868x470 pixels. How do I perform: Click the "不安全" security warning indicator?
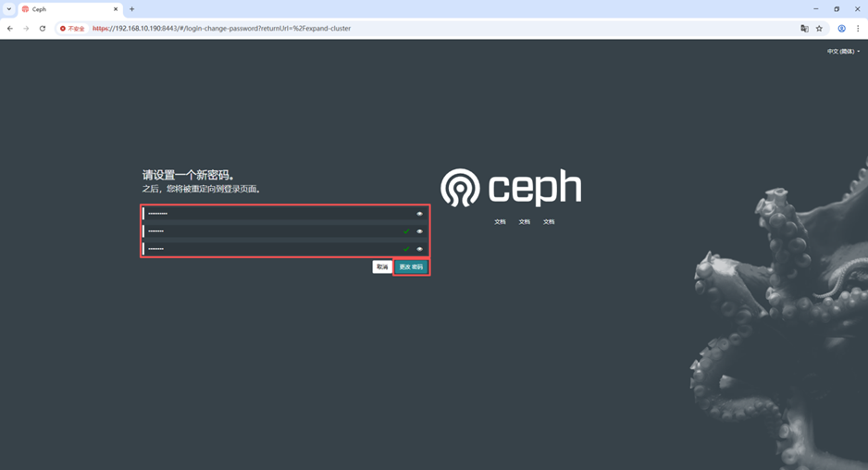(72, 29)
